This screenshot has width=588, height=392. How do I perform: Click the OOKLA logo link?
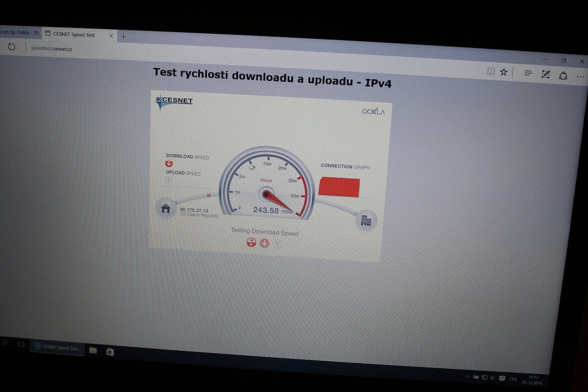pyautogui.click(x=373, y=112)
